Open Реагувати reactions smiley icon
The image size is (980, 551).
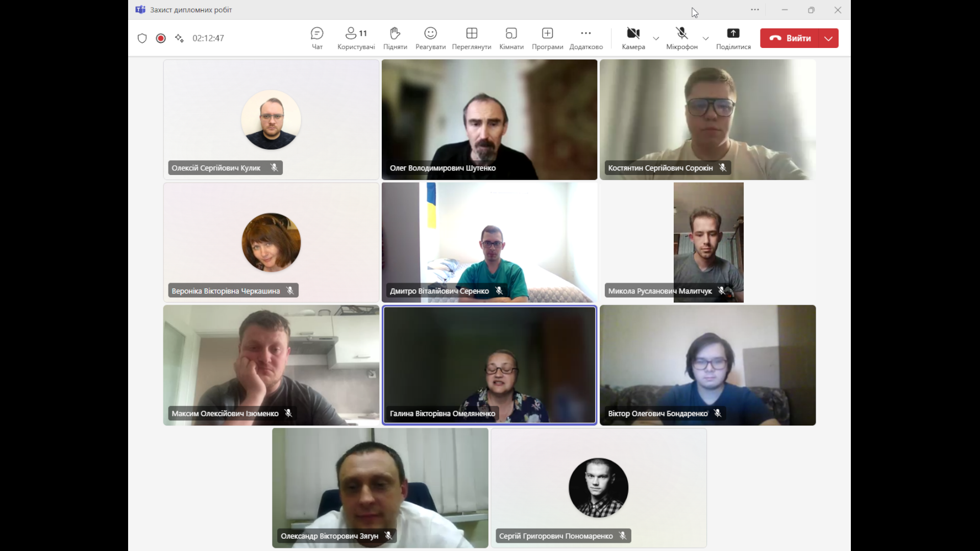point(430,34)
